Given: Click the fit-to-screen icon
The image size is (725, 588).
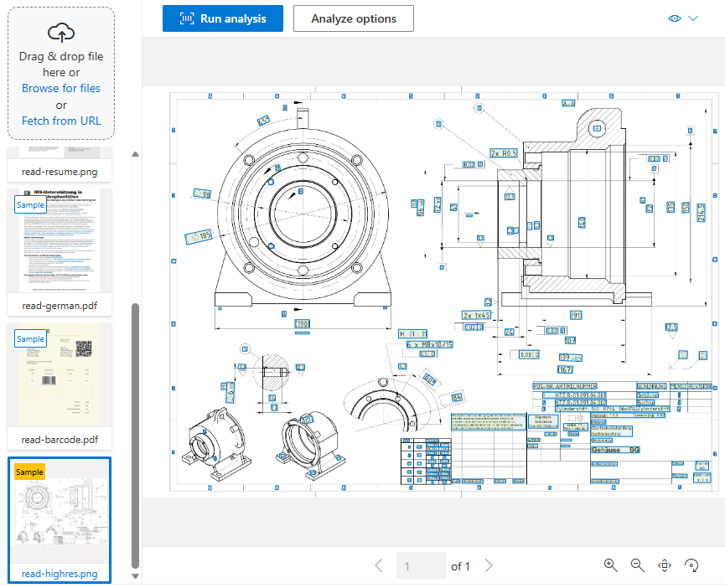Looking at the screenshot, I should click(x=664, y=565).
